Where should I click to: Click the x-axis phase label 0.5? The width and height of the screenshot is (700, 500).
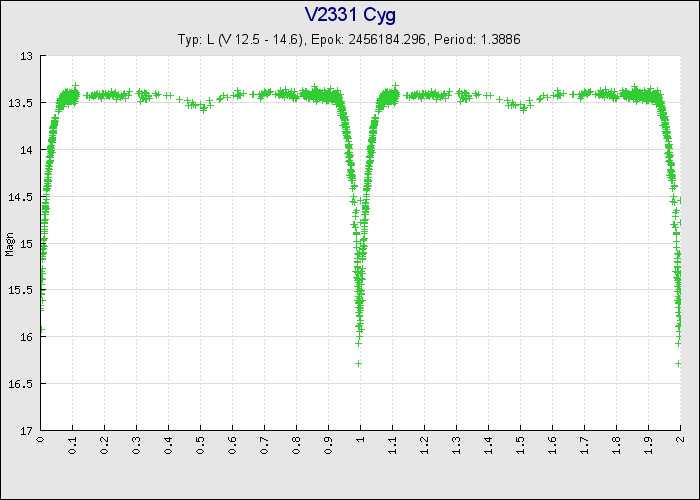coord(201,445)
